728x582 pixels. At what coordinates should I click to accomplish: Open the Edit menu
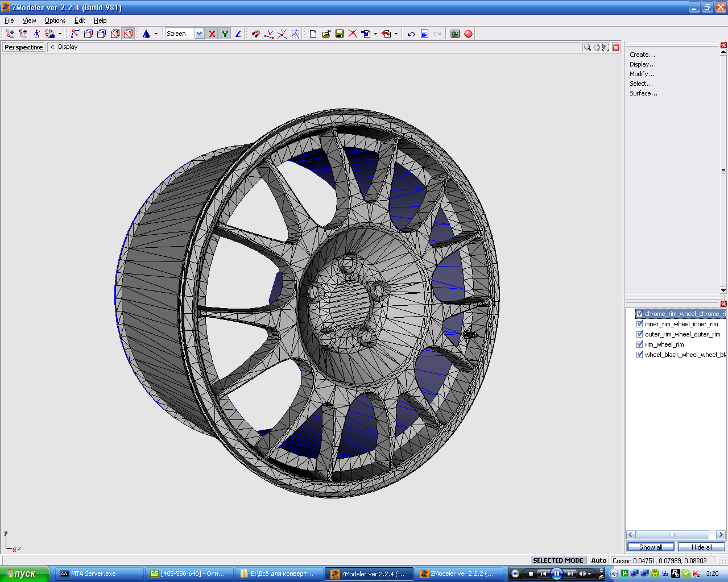click(x=80, y=20)
